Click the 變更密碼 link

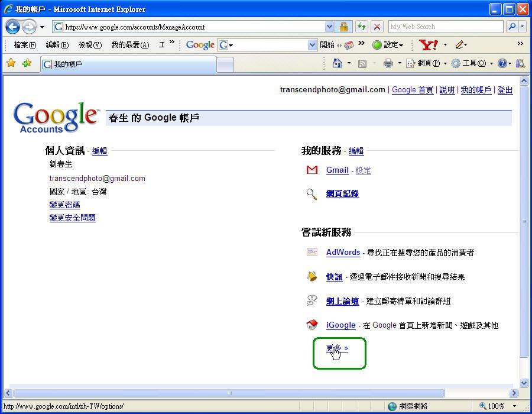(x=64, y=205)
